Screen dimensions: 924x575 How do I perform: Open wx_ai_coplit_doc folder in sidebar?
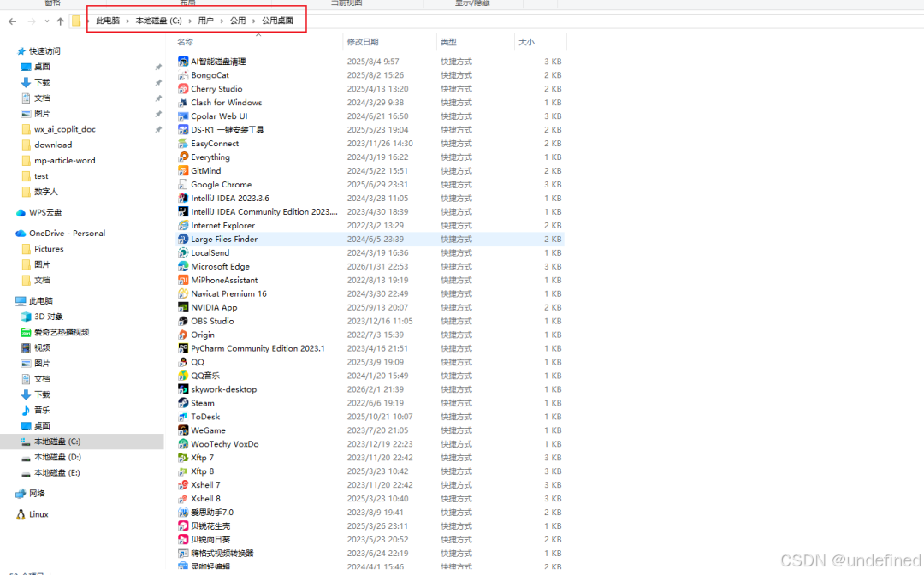[65, 129]
